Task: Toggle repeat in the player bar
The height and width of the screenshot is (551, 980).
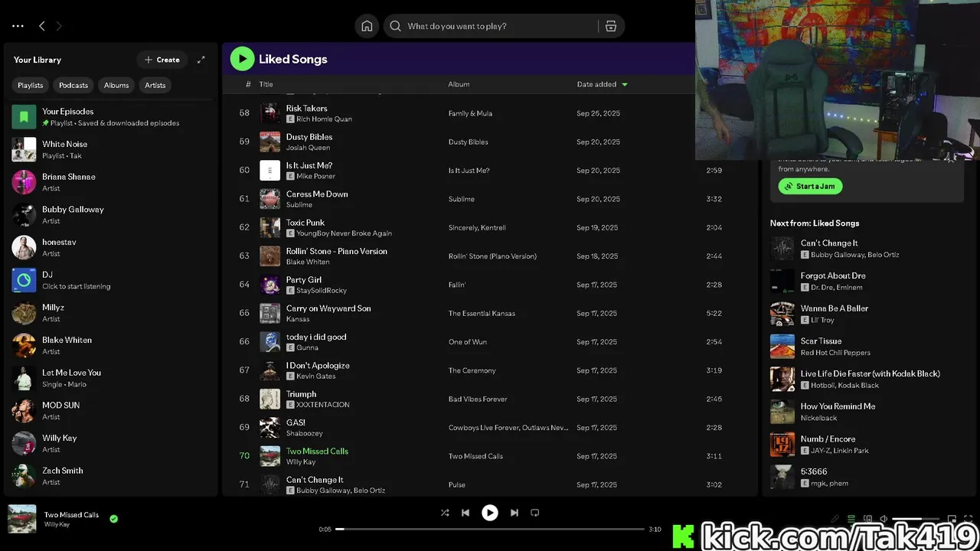Action: click(535, 513)
